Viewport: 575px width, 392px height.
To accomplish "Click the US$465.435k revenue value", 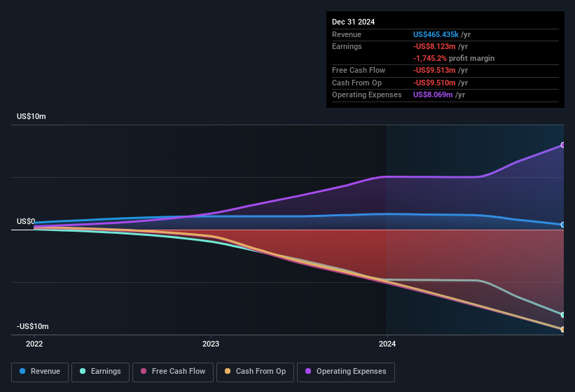I will point(436,34).
